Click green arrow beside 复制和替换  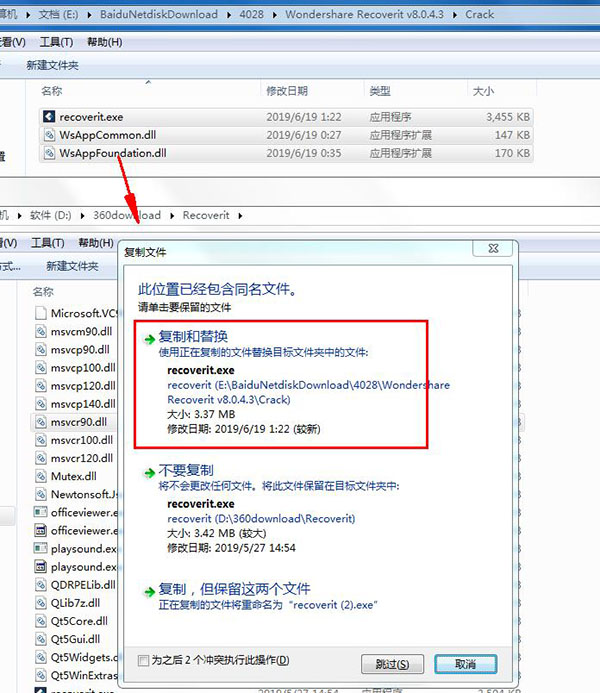coord(149,339)
